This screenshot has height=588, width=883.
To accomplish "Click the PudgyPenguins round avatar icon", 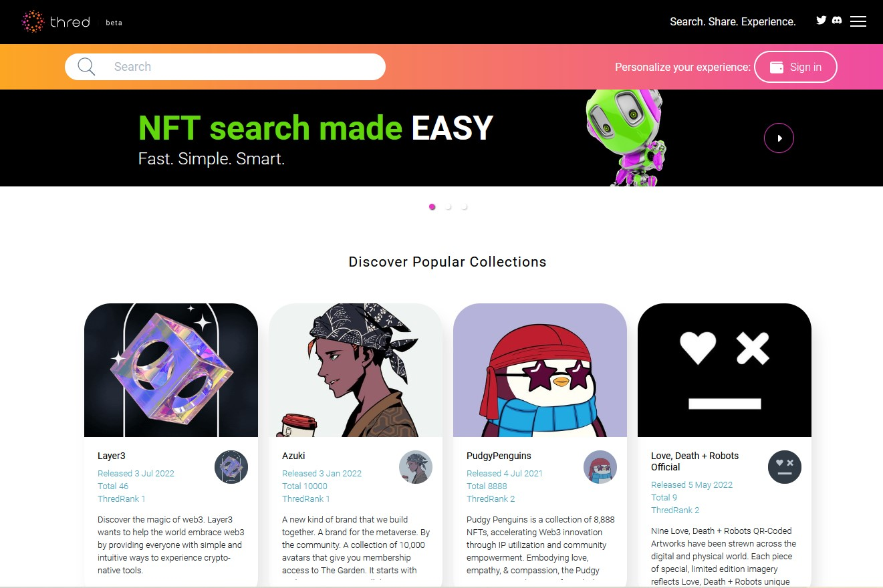I will (x=600, y=467).
